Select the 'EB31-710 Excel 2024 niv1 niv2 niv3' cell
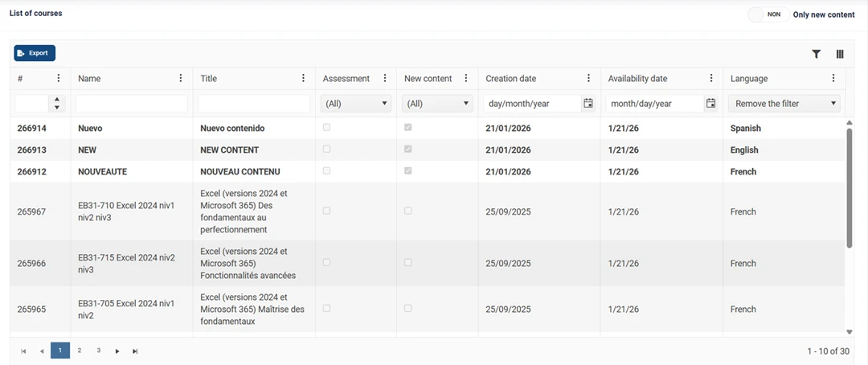This screenshot has height=365, width=868. (132, 211)
